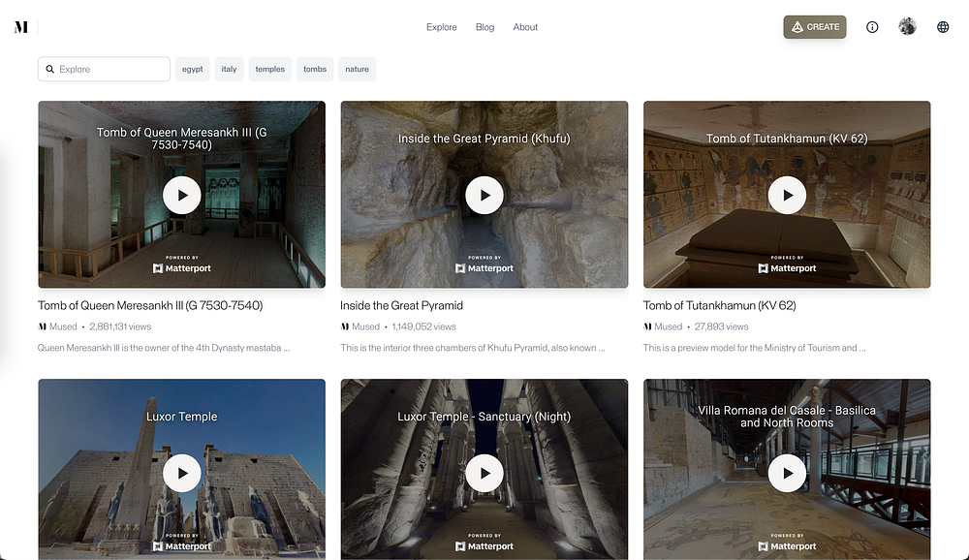This screenshot has height=560, width=969.
Task: Click the 'Villa Romana del Casale - Basilica' thumbnail title
Action: (787, 417)
